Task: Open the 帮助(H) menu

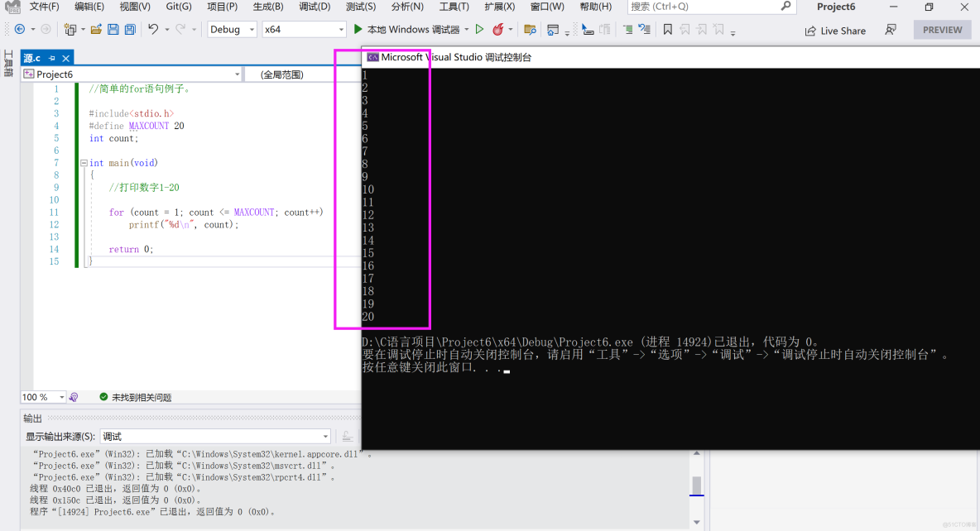Action: click(x=596, y=7)
